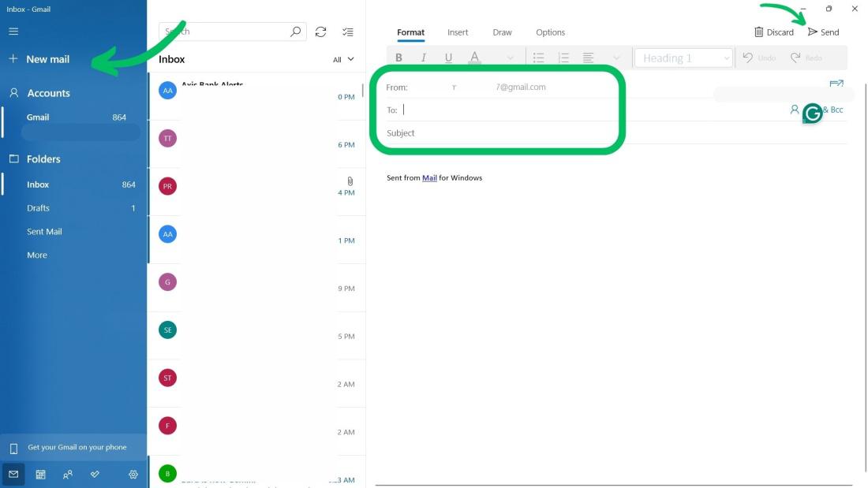
Task: Toggle Underline formatting
Action: (448, 58)
